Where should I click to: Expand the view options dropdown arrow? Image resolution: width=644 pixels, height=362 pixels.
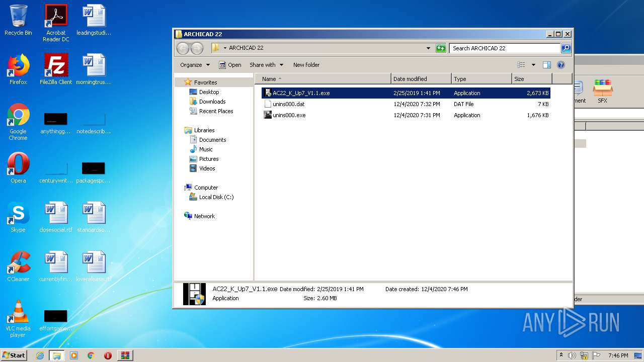(533, 65)
